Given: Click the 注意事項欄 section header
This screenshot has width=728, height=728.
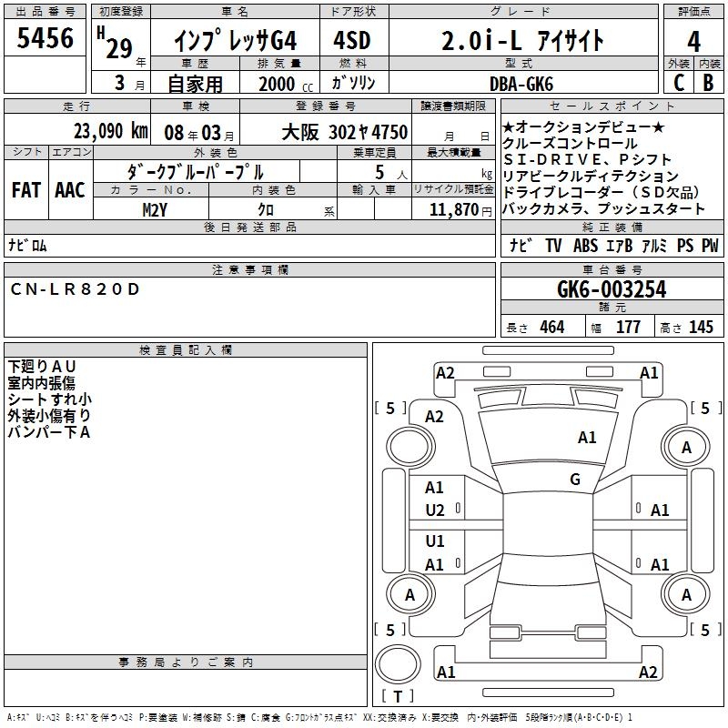Looking at the screenshot, I should [249, 269].
